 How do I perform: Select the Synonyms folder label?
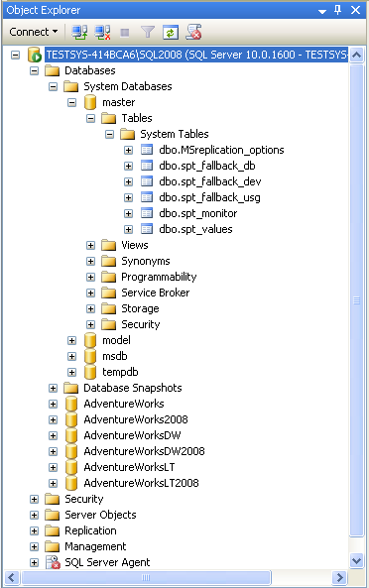pos(146,262)
